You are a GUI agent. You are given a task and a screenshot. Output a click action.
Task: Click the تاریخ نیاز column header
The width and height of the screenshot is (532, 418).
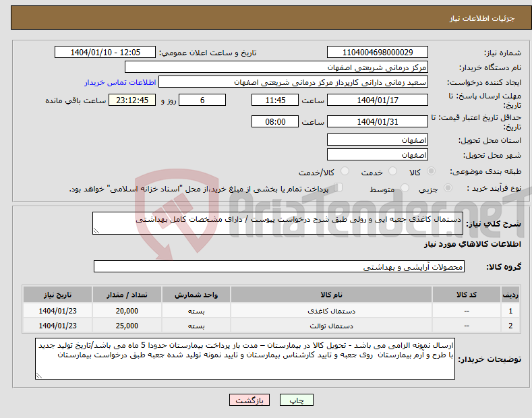57,295
